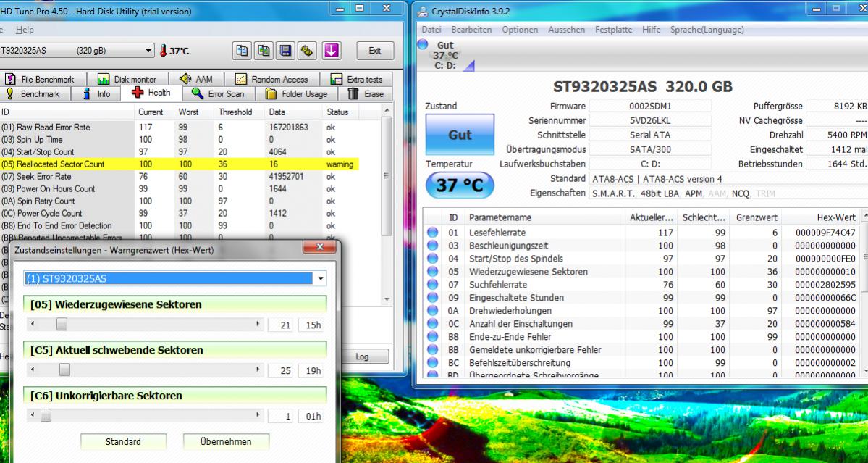Click status circle of Lesefehlerrate row
This screenshot has width=868, height=463.
[x=432, y=233]
